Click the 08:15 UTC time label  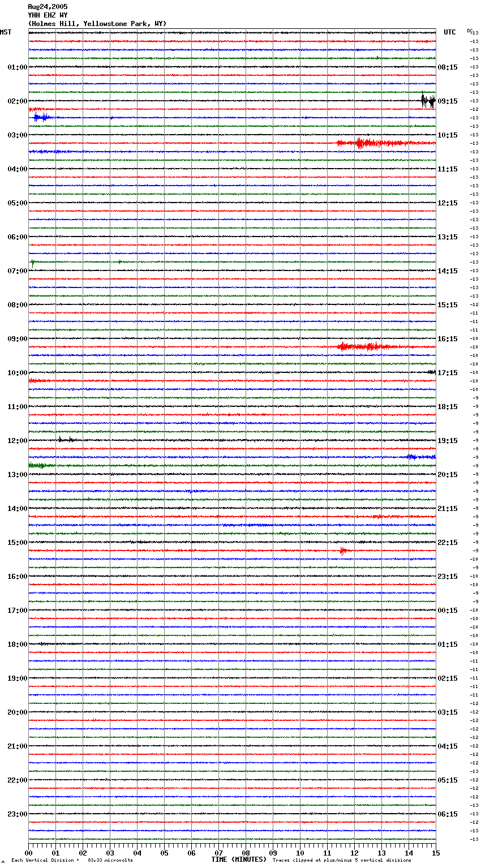448,67
